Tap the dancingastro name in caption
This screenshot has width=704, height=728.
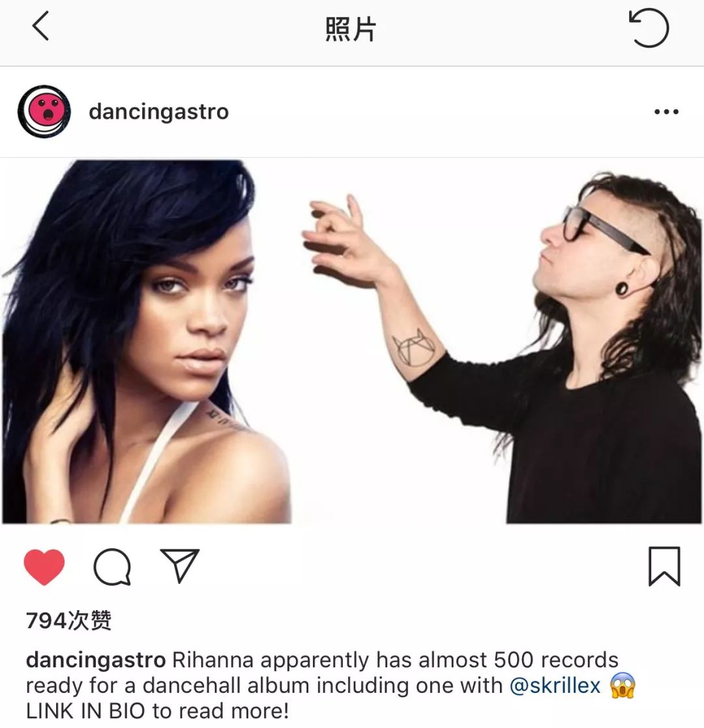[x=96, y=660]
